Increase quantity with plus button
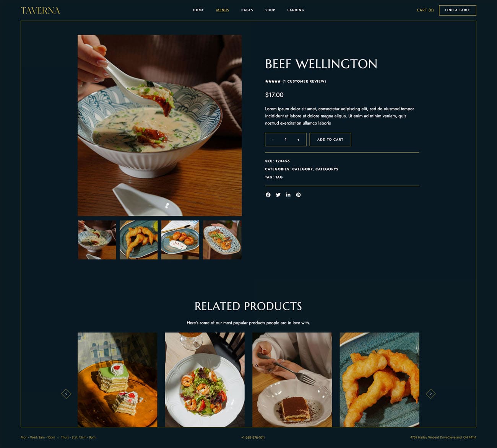497x448 pixels. pyautogui.click(x=298, y=140)
